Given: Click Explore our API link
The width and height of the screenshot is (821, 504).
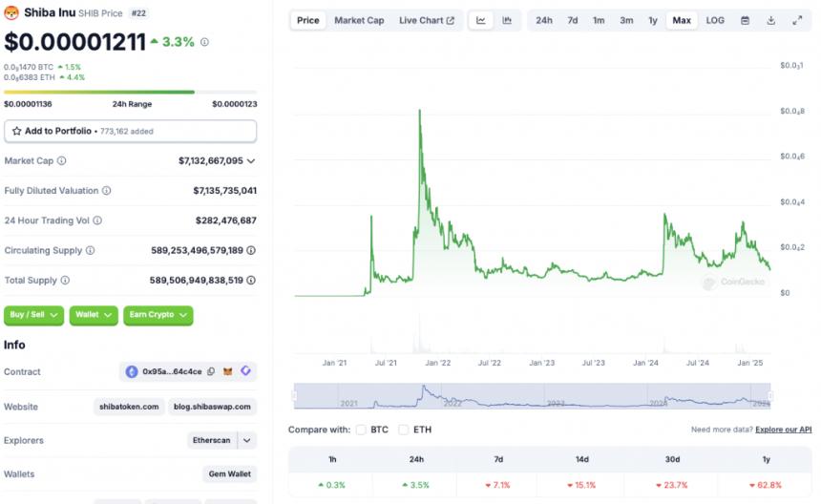Looking at the screenshot, I should coord(784,430).
